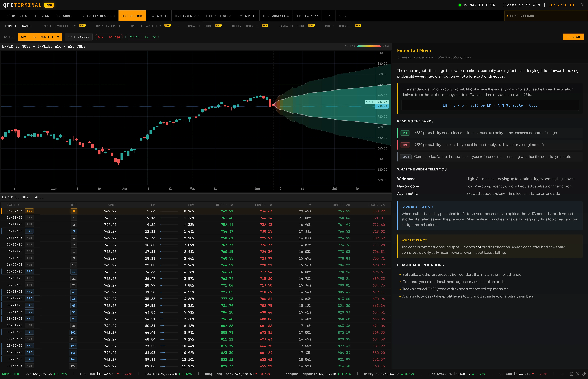Click the Refresh button
Screen dimensions: 588x379
[x=573, y=37]
